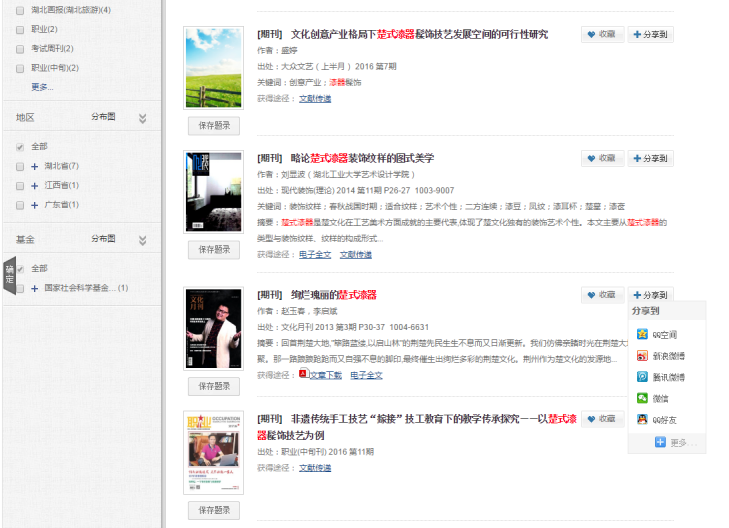Open 分享到 for 绚烂瑰丽的楚式漆器 article
This screenshot has height=528, width=729.
point(650,295)
